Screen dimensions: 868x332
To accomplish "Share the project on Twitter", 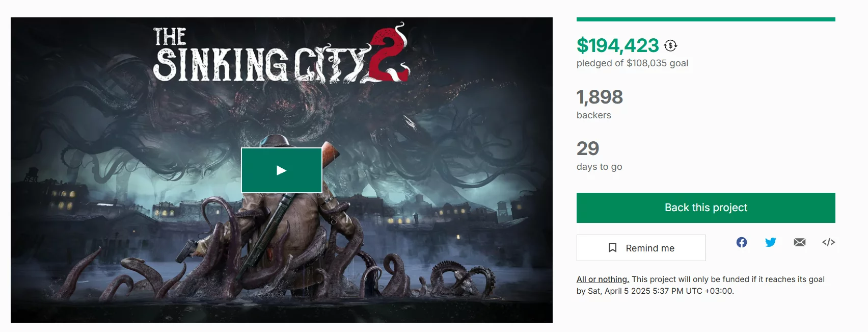I will point(771,242).
